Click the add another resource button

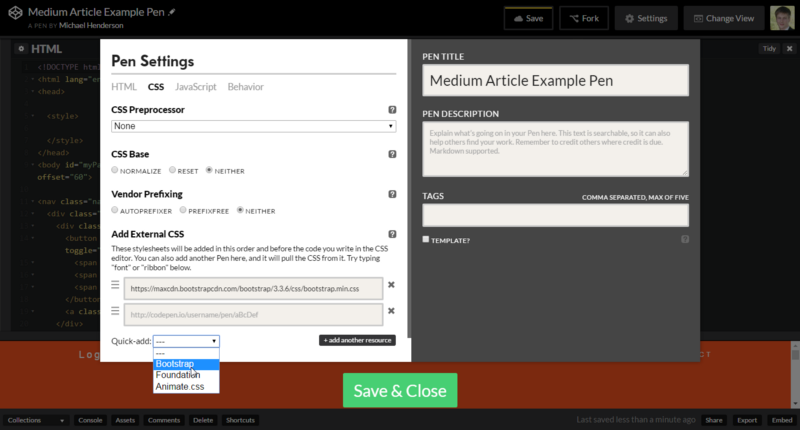coord(357,341)
